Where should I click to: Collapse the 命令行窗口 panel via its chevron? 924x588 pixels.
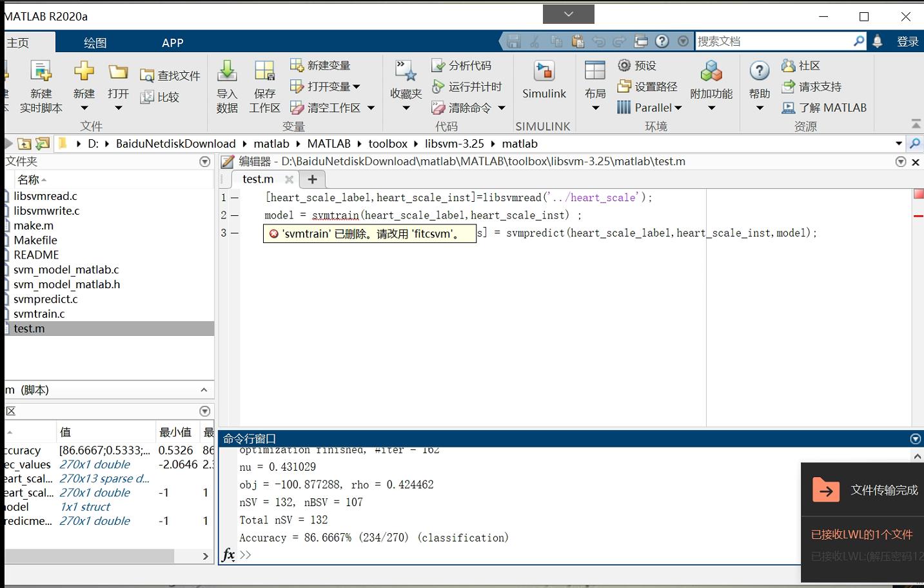[x=915, y=438]
